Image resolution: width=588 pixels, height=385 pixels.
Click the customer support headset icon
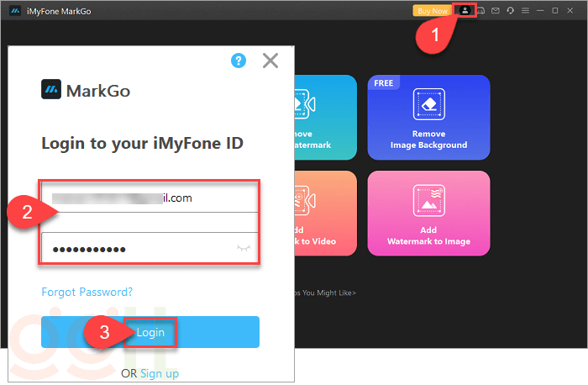tap(510, 10)
